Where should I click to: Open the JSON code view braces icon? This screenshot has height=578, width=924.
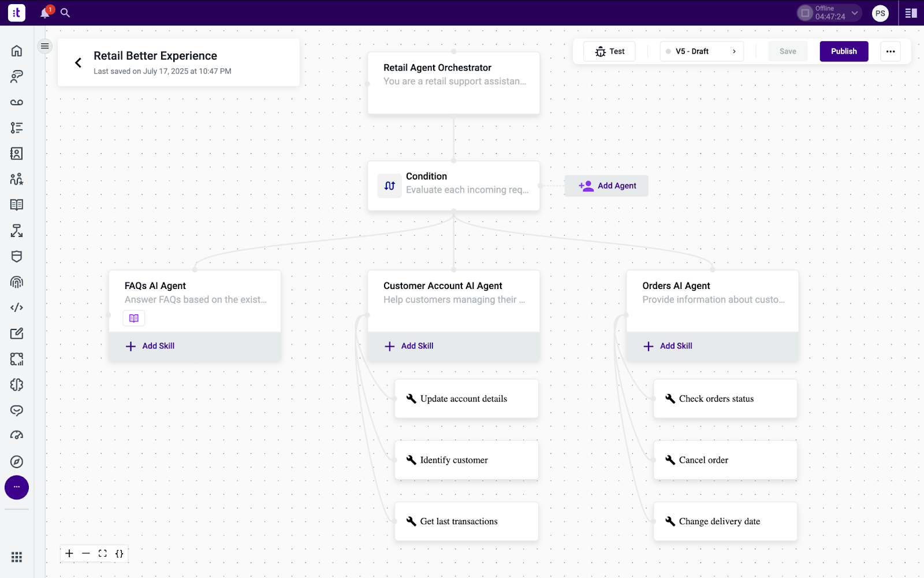coord(120,554)
